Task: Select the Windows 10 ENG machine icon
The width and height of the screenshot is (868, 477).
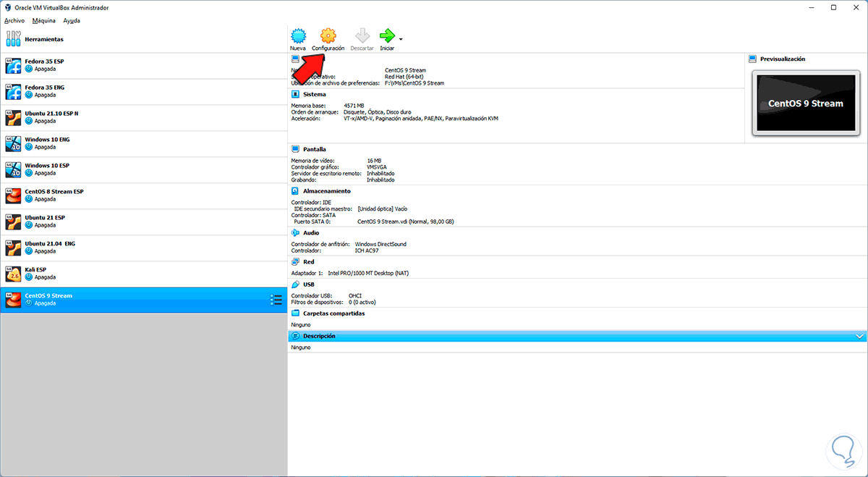Action: 13,144
